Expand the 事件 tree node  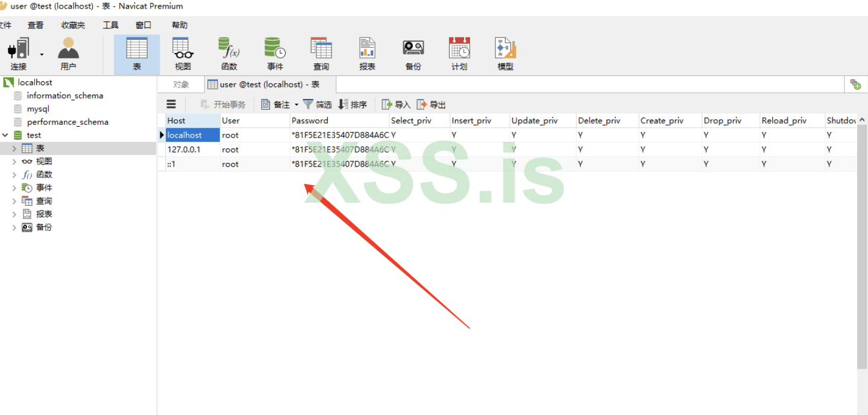[14, 188]
